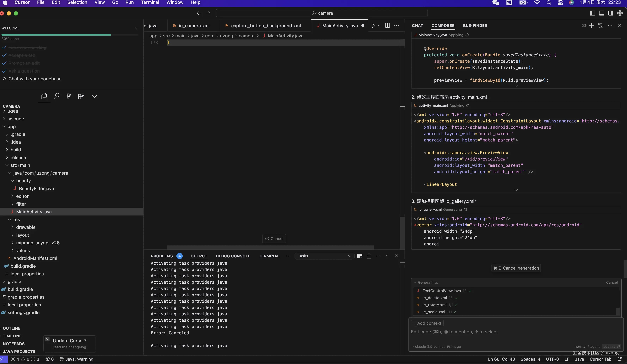Open the Source Control view icon
Screen dimensions: 627x364
point(69,96)
